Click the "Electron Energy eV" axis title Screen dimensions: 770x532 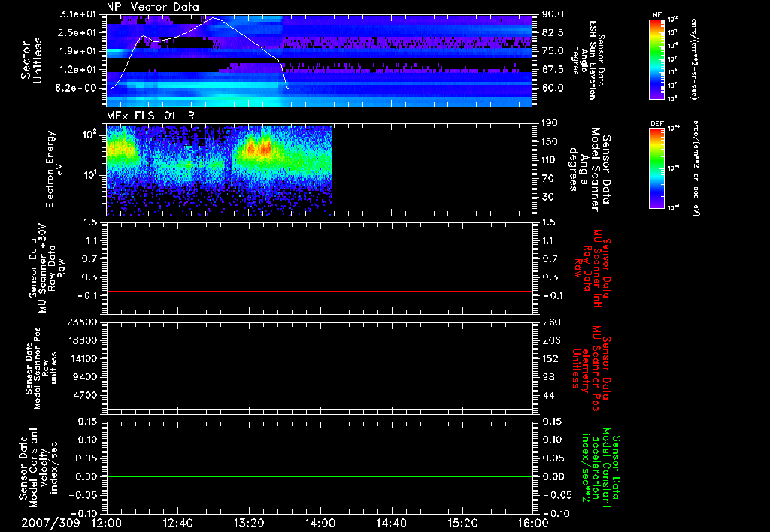pos(54,169)
